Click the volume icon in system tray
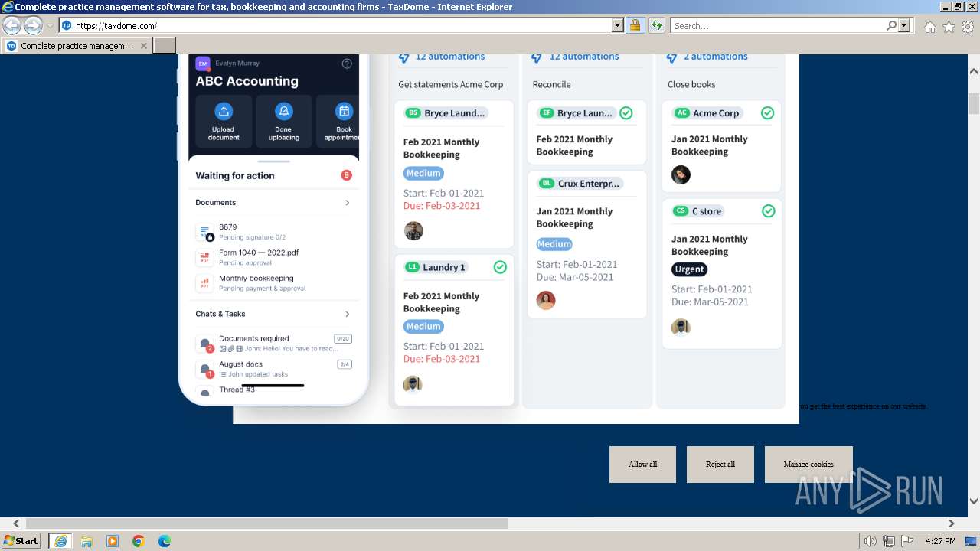This screenshot has width=980, height=551. pos(871,541)
